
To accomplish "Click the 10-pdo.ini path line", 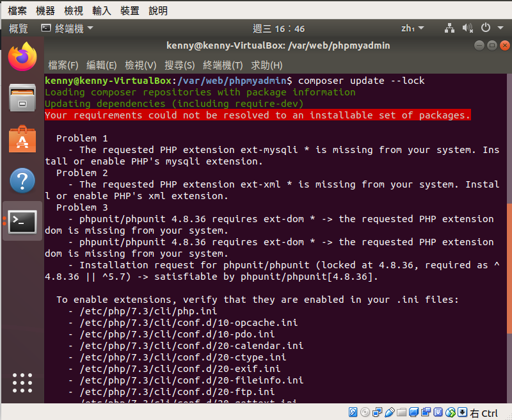I will pyautogui.click(x=172, y=334).
